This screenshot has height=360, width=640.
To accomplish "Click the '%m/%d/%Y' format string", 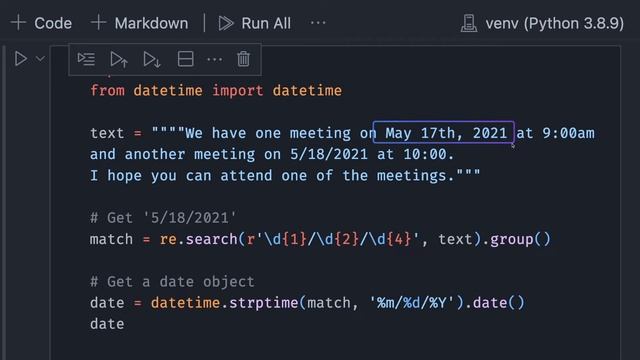I will coord(411,303).
